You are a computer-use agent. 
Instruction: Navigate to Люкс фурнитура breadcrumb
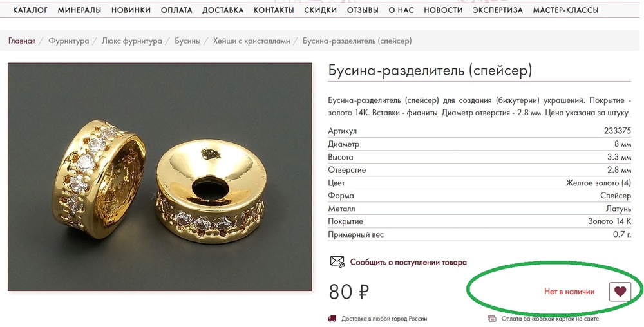132,41
